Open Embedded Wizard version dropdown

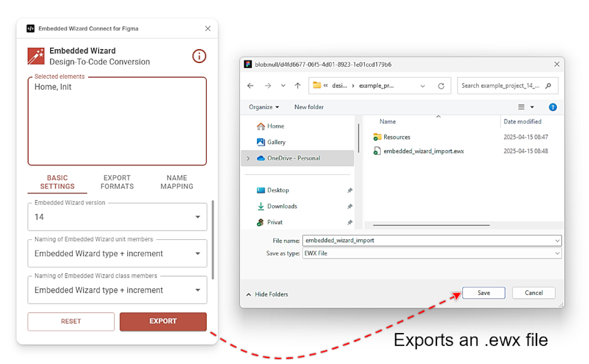pos(117,217)
